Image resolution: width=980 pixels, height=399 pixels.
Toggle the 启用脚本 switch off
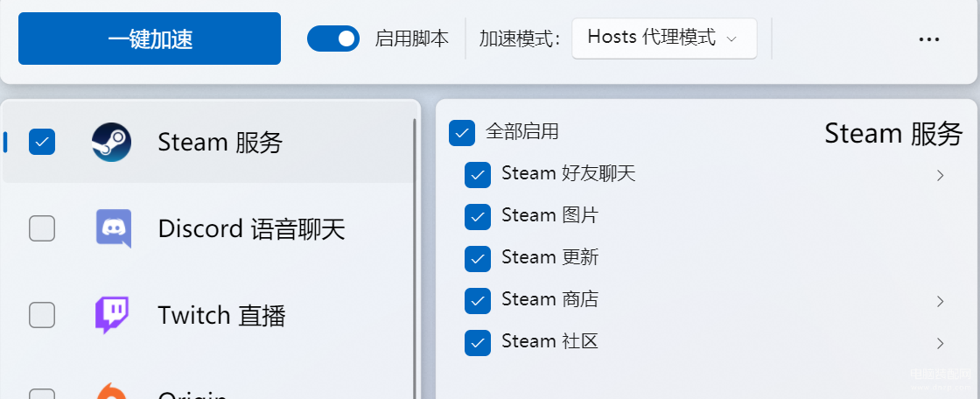click(333, 38)
